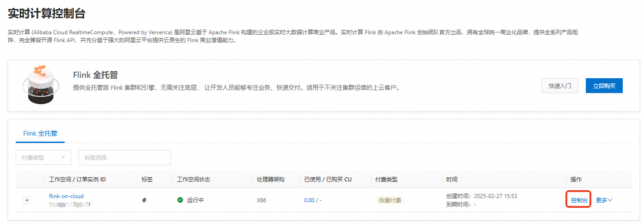644x224 pixels.
Task: Click the 已使用 / 已购买 CU column header
Action: click(x=328, y=179)
